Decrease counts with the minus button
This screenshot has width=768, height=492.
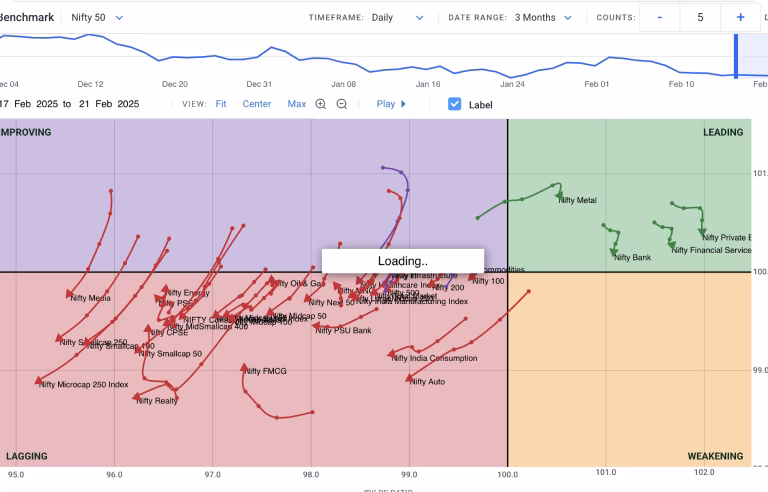tap(660, 17)
